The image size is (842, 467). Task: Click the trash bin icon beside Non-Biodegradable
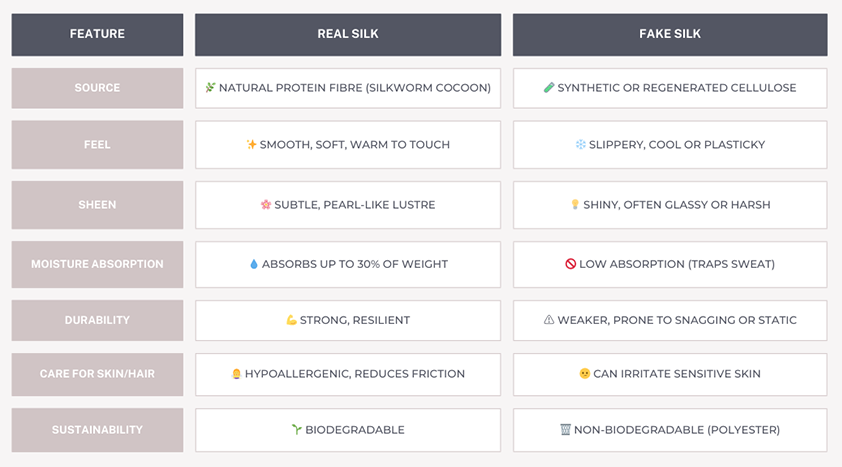[x=565, y=429]
